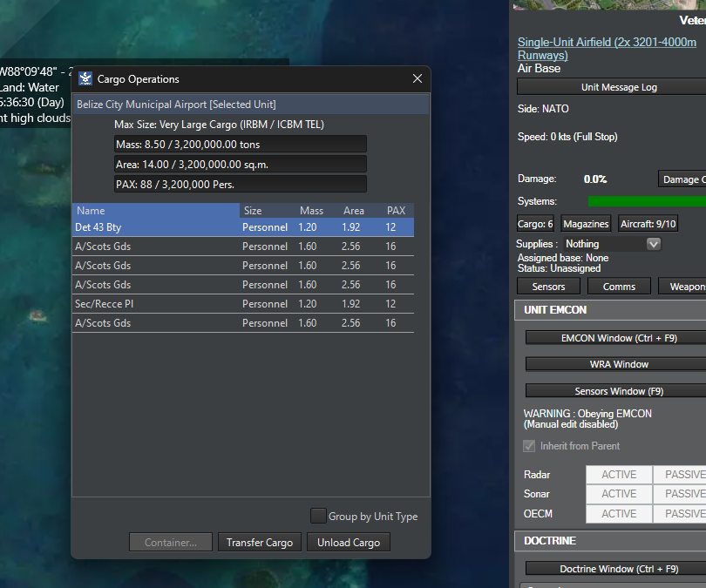Click the Speed: 0 kts (Full Stop) text
This screenshot has height=588, width=706.
point(567,137)
